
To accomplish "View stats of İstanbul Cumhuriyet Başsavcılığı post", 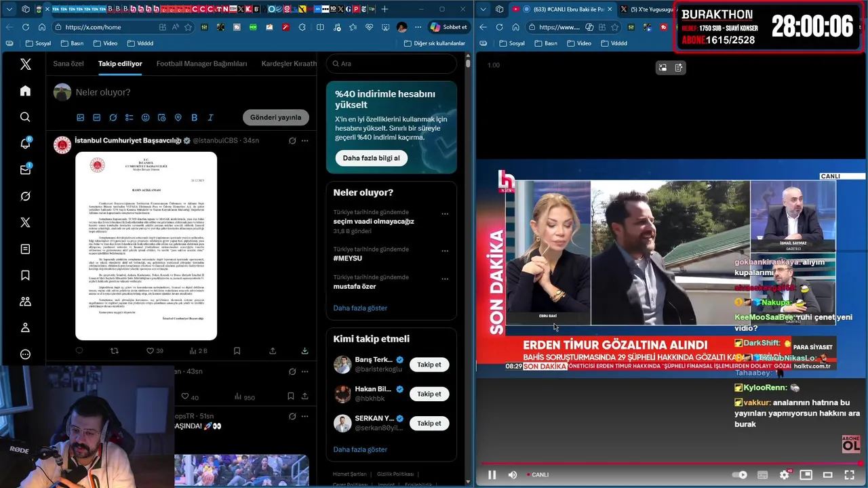I will click(x=199, y=351).
